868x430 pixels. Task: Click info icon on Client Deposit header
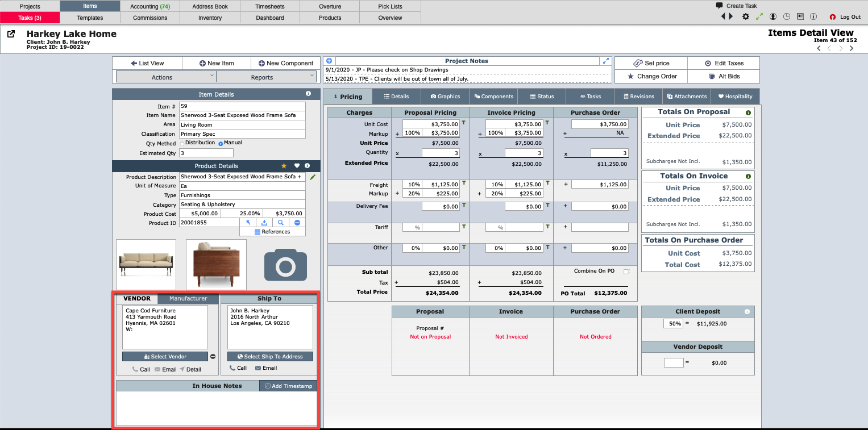pos(747,311)
